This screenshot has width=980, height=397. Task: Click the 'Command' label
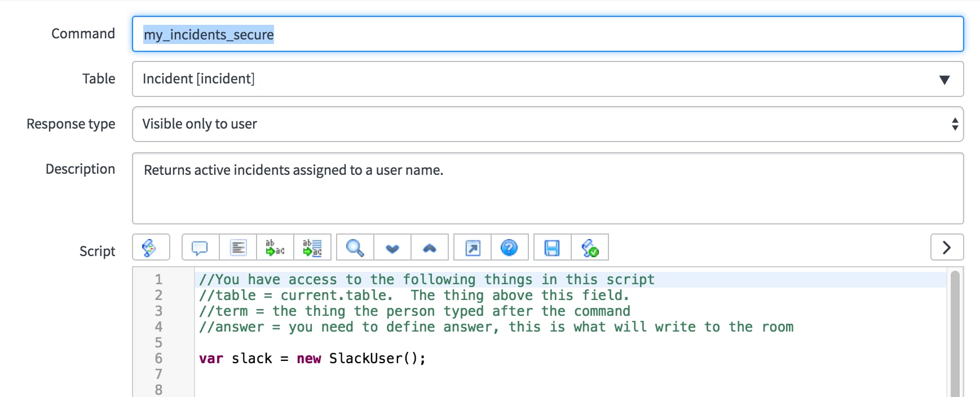83,34
